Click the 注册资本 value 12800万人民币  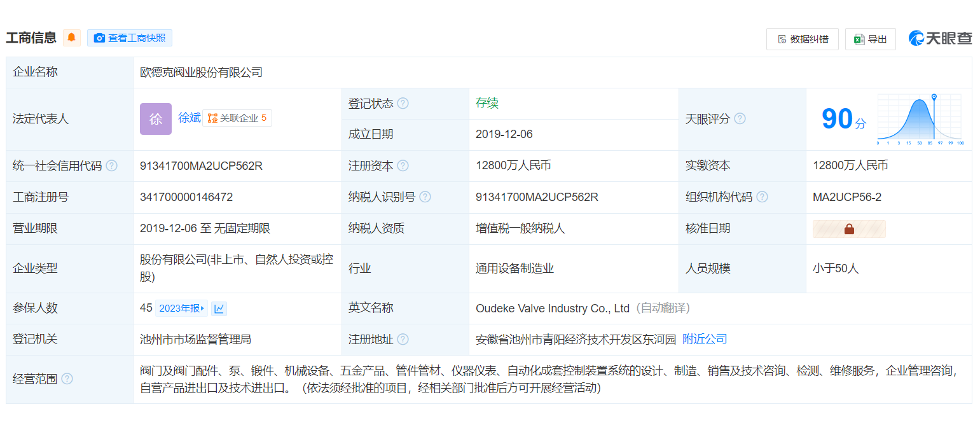click(x=513, y=165)
